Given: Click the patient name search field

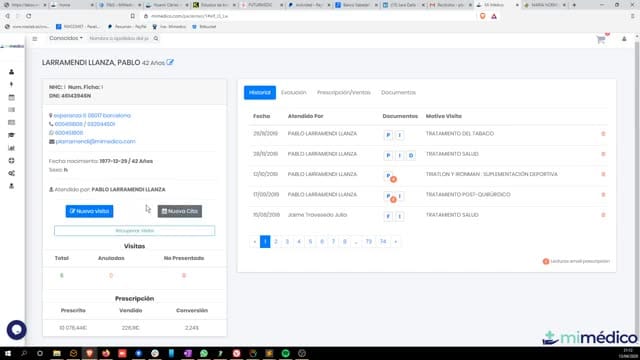Looking at the screenshot, I should (x=119, y=38).
